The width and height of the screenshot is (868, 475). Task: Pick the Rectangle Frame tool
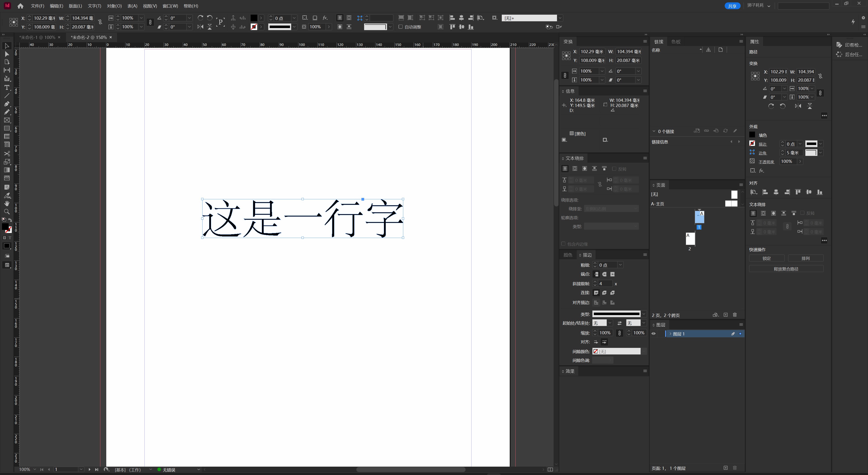coord(7,120)
